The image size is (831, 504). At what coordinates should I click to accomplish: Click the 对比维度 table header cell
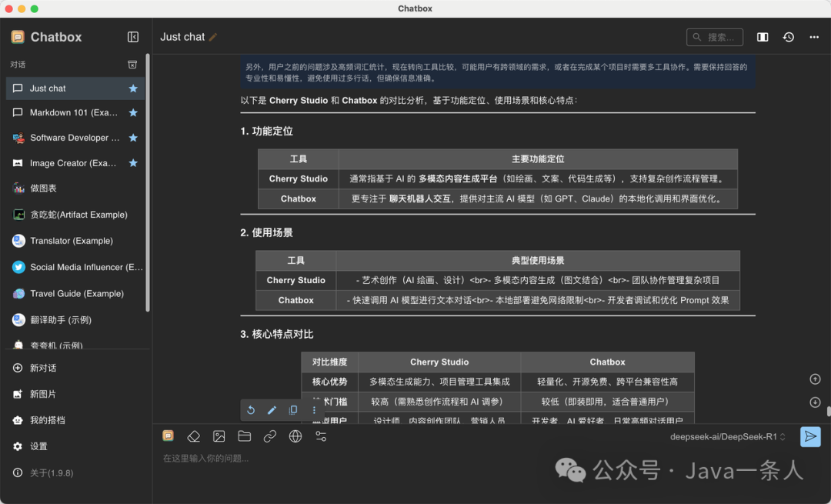pos(329,362)
